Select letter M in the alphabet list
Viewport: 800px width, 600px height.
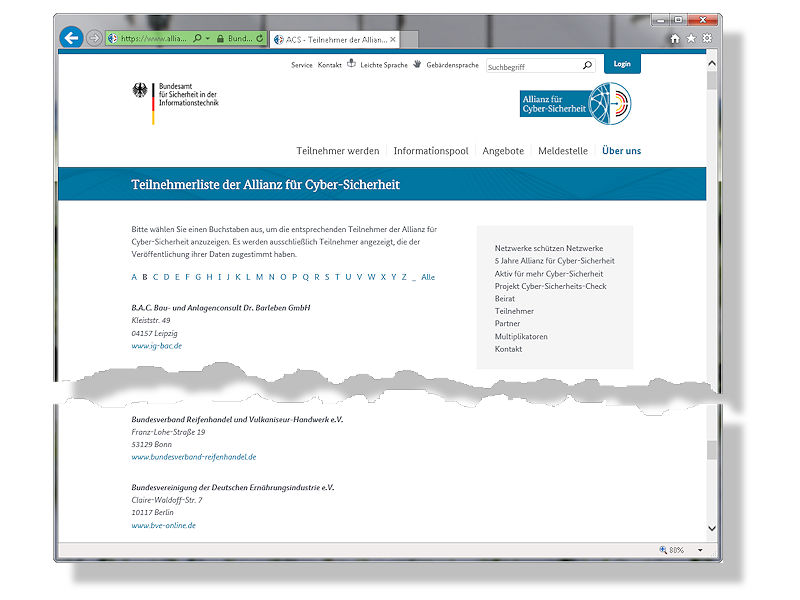pos(259,277)
